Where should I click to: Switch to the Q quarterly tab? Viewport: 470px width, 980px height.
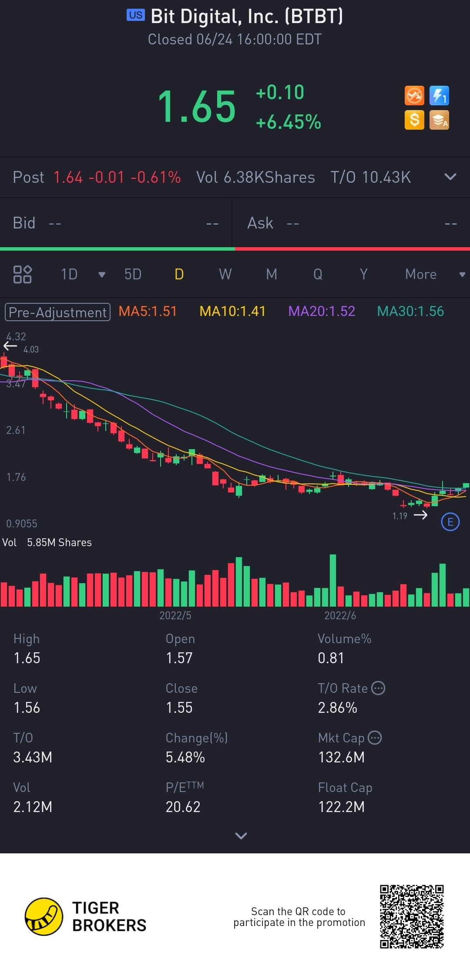coord(318,274)
